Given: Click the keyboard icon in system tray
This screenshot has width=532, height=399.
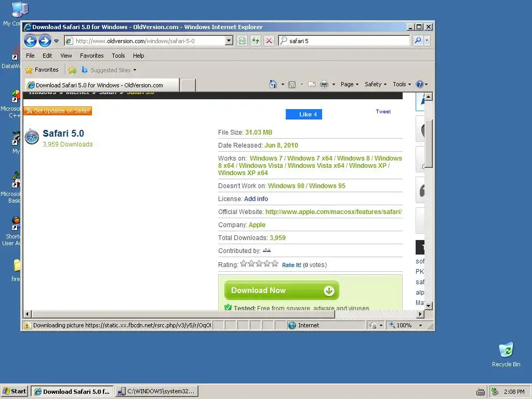Looking at the screenshot, I should pyautogui.click(x=481, y=392).
